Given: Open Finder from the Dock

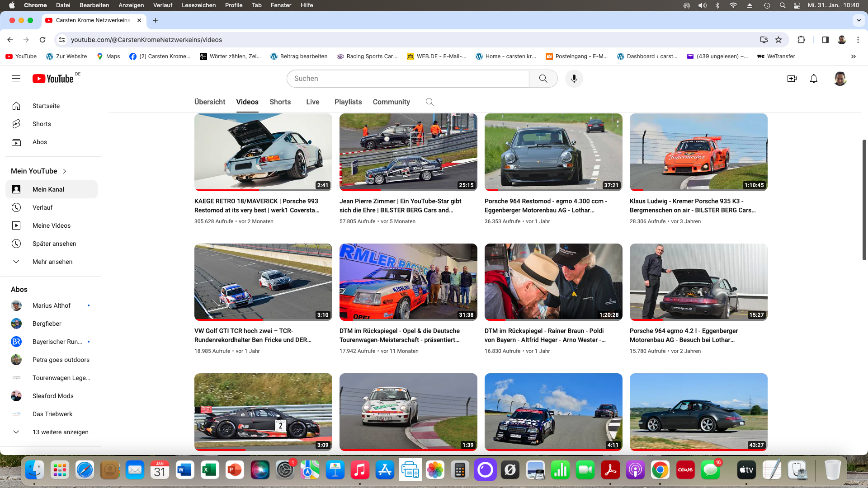Looking at the screenshot, I should pyautogui.click(x=34, y=470).
